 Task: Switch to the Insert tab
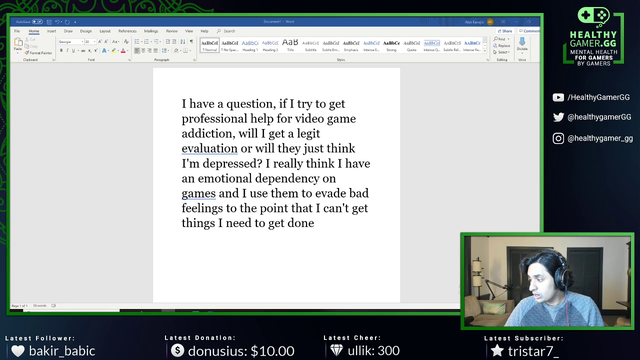[51, 31]
